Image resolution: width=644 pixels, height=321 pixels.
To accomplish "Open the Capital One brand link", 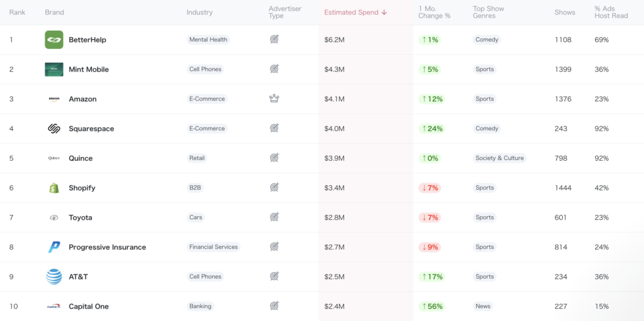I will (89, 307).
